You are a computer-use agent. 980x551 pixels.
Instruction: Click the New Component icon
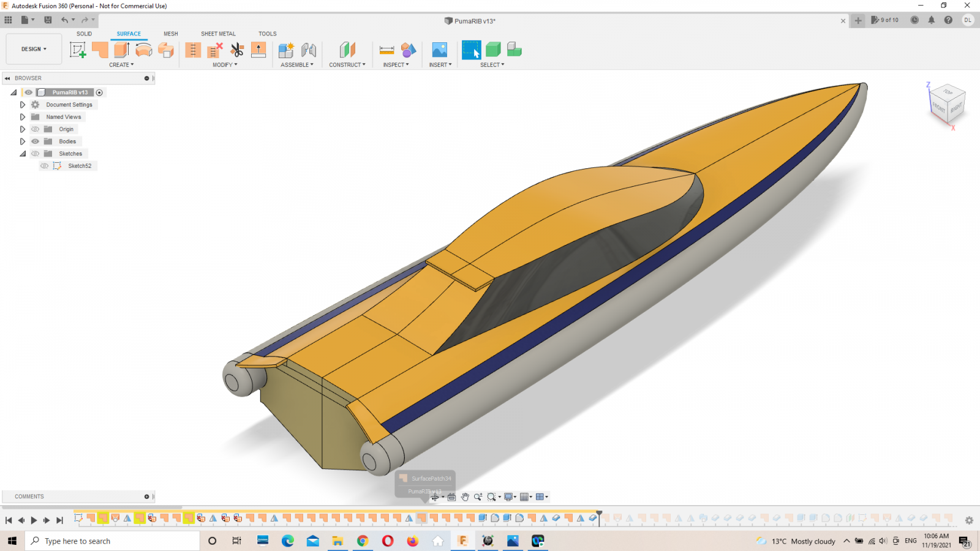click(286, 50)
